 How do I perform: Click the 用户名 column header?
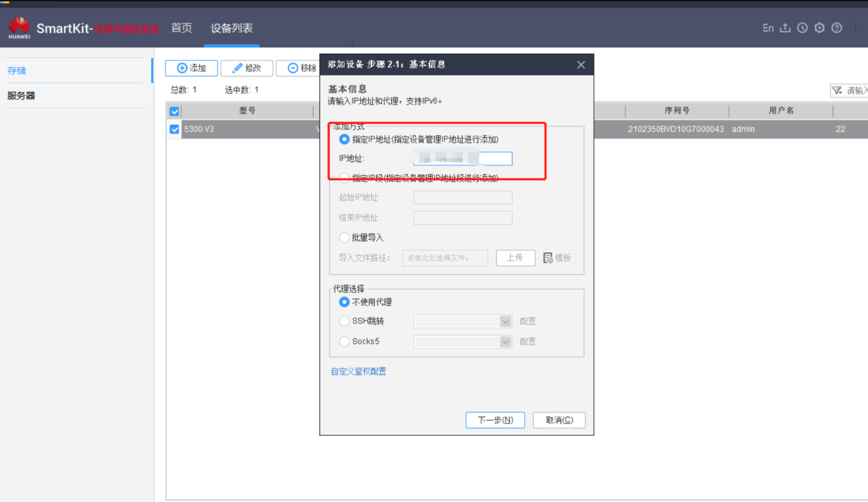pyautogui.click(x=781, y=111)
